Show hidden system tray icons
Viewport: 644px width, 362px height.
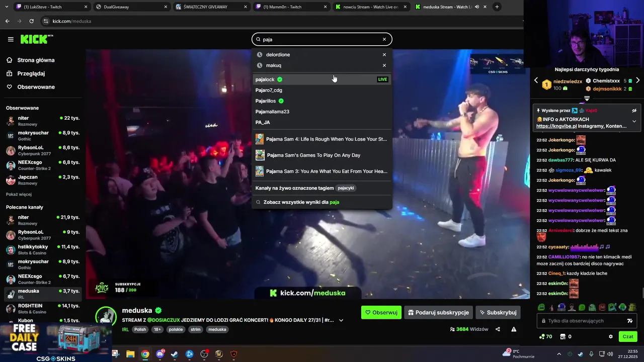559,354
